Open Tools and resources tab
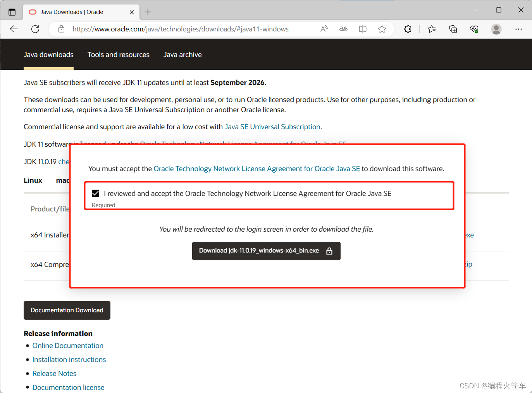Image resolution: width=532 pixels, height=393 pixels. click(x=119, y=55)
